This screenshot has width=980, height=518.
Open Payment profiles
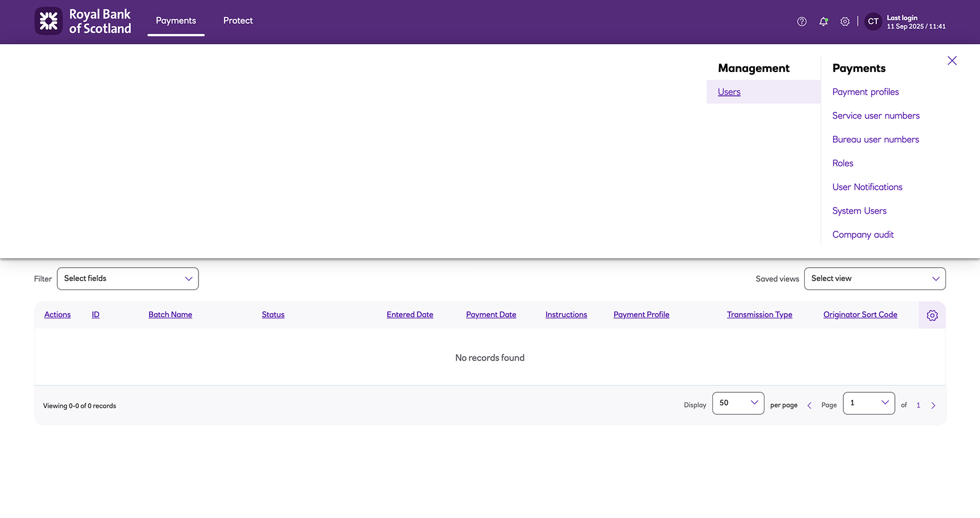tap(865, 92)
